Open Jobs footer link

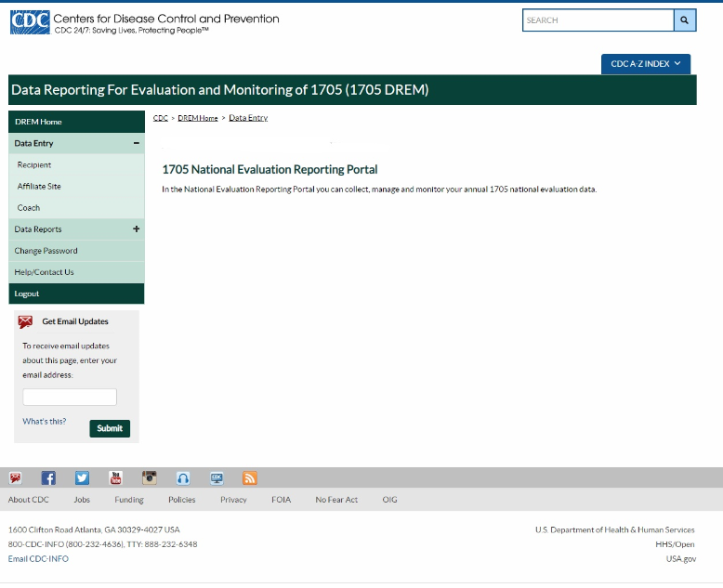[82, 500]
